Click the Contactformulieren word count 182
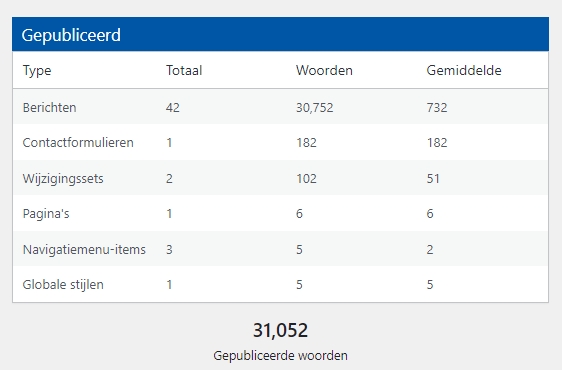This screenshot has height=370, width=562. (306, 143)
